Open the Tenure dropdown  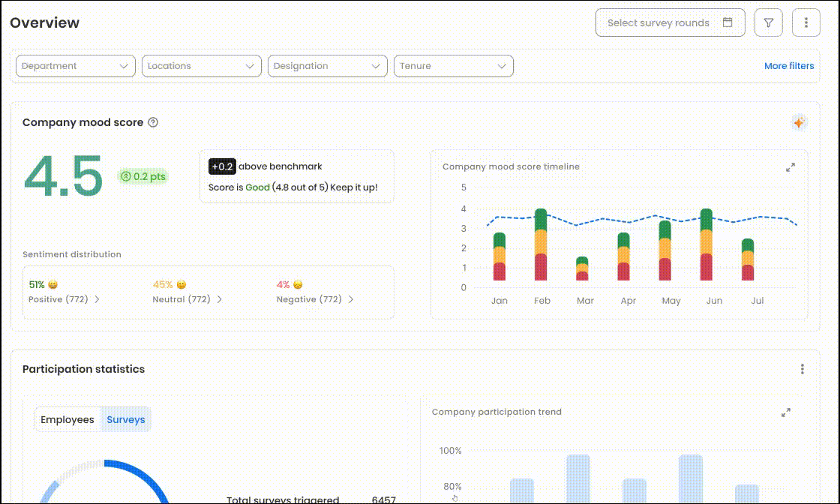[453, 66]
